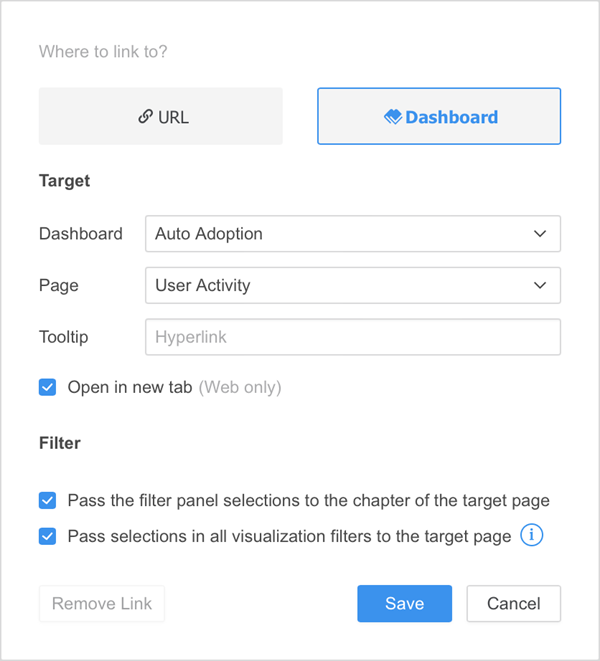Screen dimensions: 600x661
Task: Disable passing filter panel selections checkbox
Action: tap(48, 500)
